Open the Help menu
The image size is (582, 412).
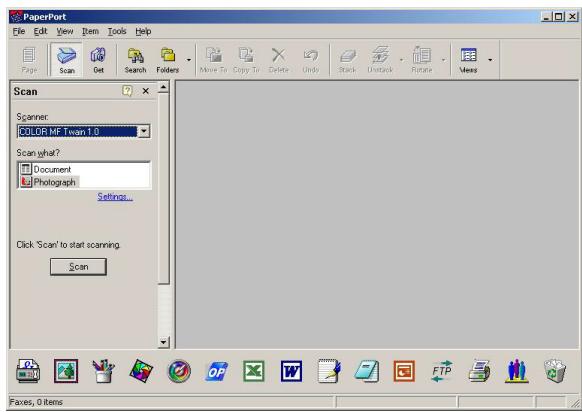coord(143,32)
